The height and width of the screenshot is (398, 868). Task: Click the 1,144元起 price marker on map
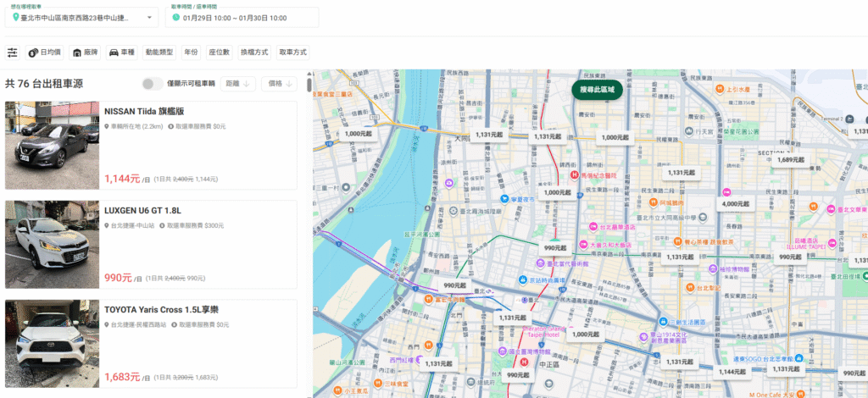[732, 372]
